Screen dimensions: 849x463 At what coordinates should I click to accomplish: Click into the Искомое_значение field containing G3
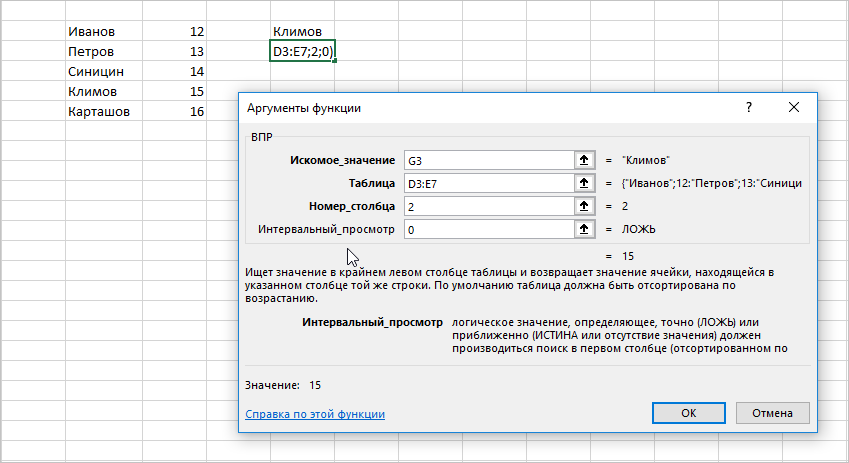point(486,160)
